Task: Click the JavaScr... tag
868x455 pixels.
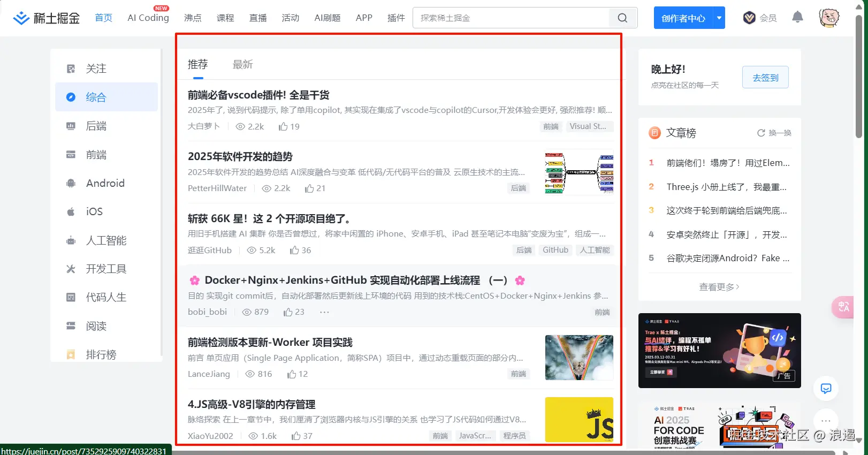Action: (475, 436)
